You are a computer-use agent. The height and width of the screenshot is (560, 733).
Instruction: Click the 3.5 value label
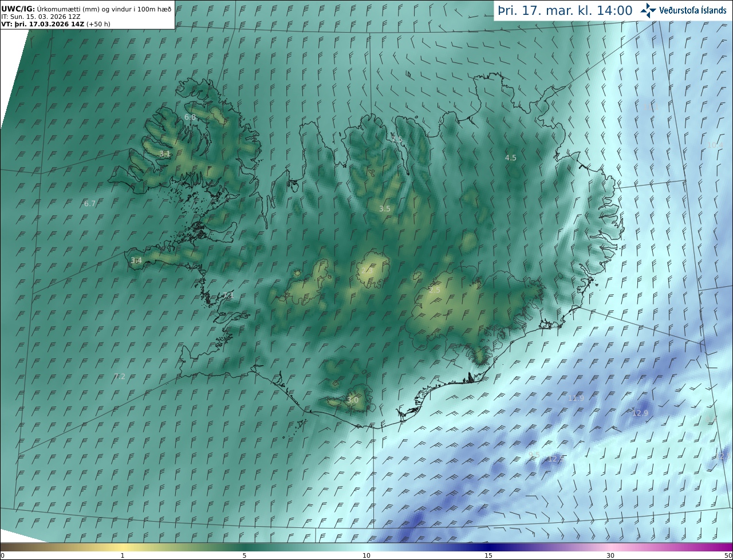point(385,209)
